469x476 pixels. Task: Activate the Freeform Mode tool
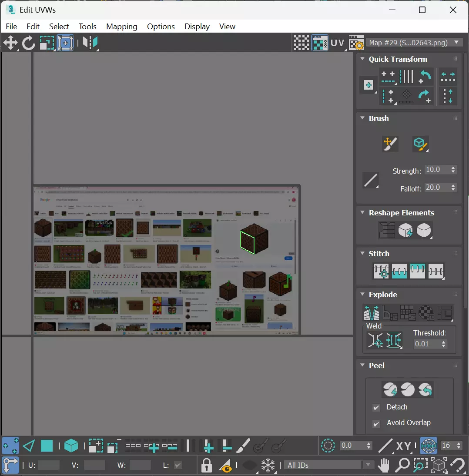click(66, 43)
